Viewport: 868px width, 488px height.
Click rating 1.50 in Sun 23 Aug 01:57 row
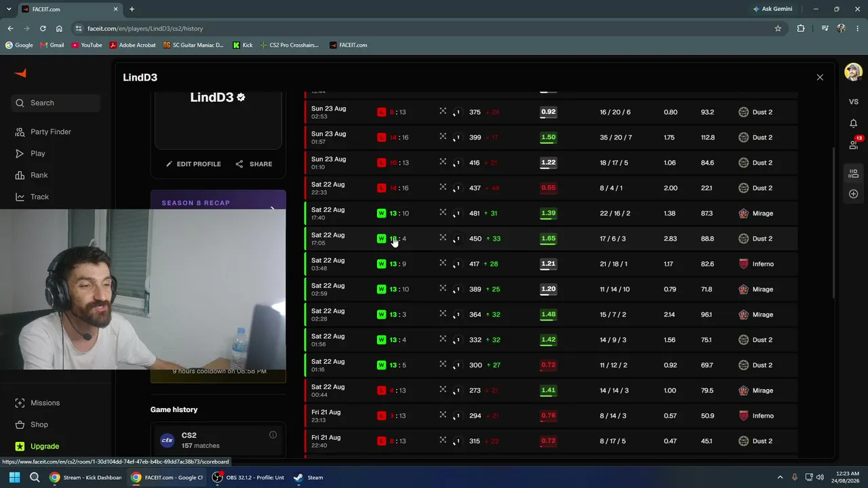coord(548,138)
